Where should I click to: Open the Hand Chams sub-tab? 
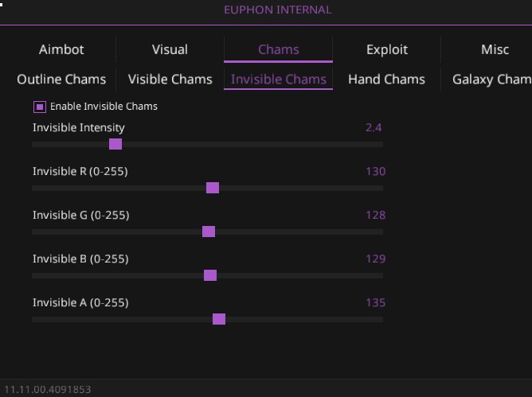pyautogui.click(x=386, y=79)
